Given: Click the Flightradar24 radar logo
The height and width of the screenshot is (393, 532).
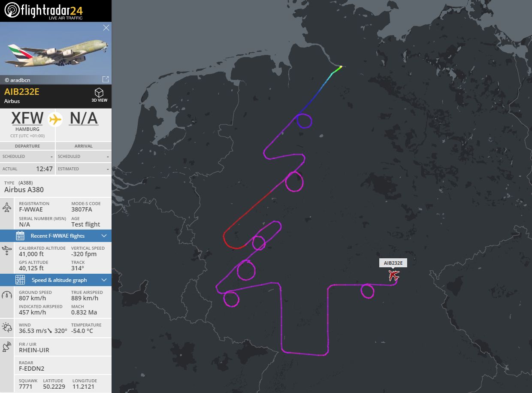Looking at the screenshot, I should [12, 10].
